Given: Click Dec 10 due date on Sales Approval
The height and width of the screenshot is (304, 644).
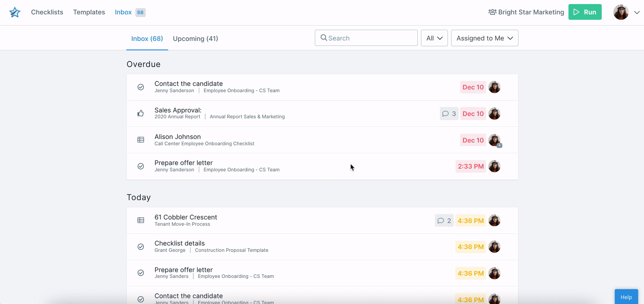Looking at the screenshot, I should pyautogui.click(x=473, y=114).
